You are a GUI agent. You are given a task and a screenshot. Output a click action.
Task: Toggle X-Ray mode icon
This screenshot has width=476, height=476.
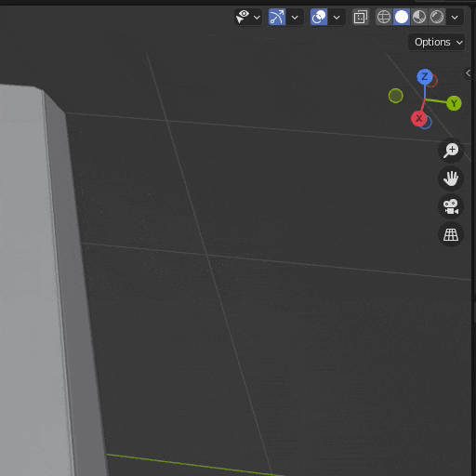click(361, 17)
